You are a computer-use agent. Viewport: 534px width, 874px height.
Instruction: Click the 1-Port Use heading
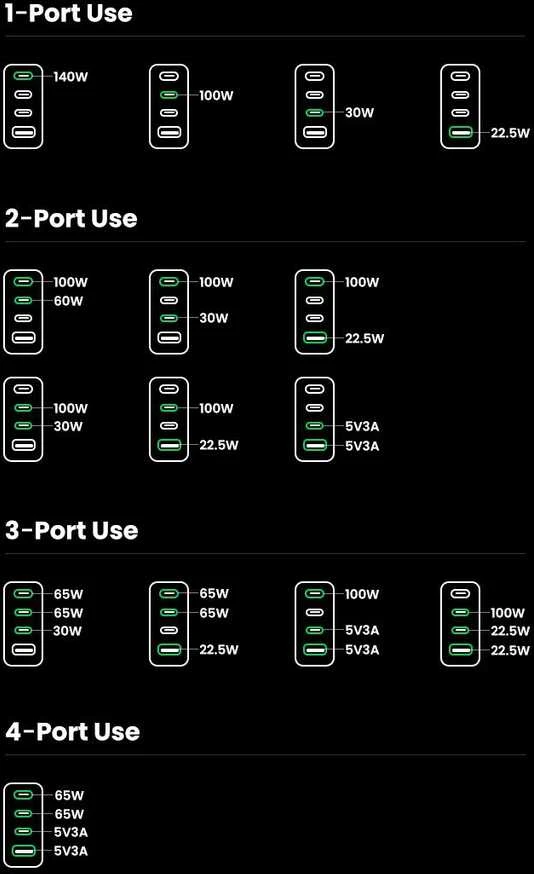pos(69,12)
